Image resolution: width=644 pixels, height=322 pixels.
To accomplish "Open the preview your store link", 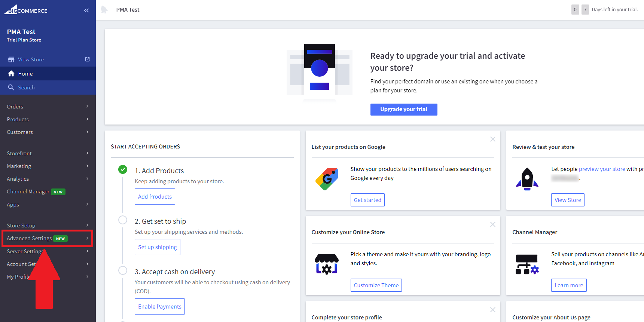I will tap(602, 169).
